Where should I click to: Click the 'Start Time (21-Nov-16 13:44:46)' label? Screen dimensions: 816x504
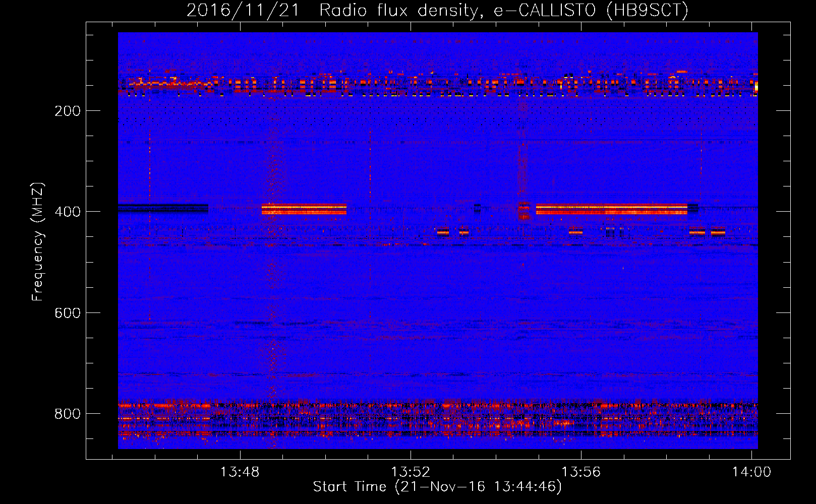[x=437, y=487]
